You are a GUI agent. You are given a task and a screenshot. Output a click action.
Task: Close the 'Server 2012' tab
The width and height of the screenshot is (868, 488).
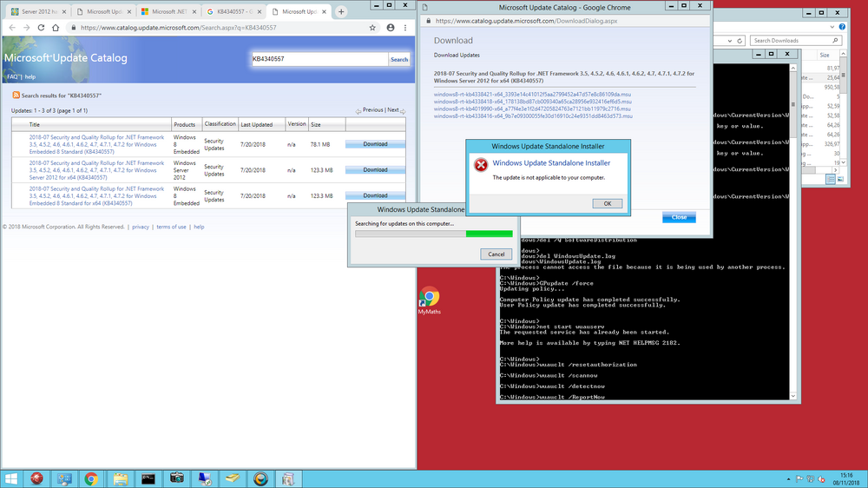63,11
